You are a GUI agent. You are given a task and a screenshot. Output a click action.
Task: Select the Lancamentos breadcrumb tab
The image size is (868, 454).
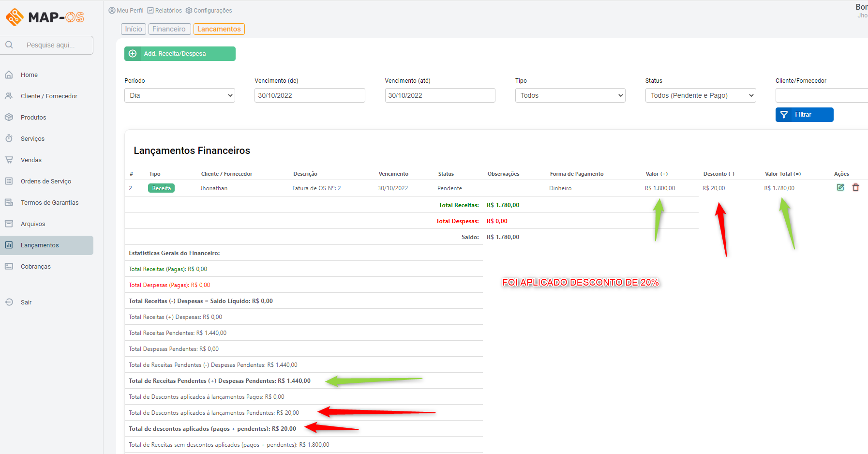[x=219, y=29]
